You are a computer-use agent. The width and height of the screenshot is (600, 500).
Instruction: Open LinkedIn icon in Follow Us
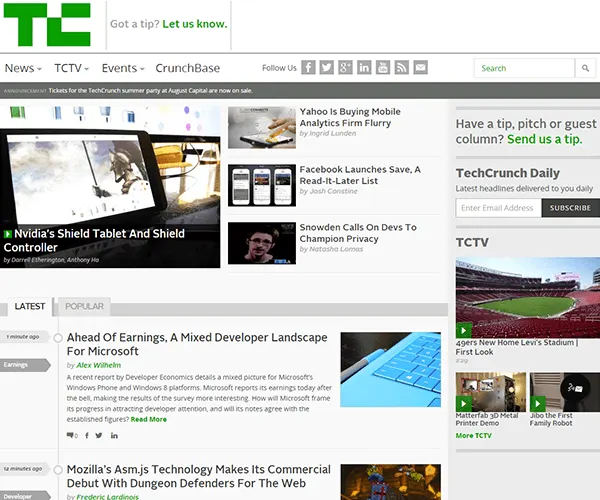[364, 68]
